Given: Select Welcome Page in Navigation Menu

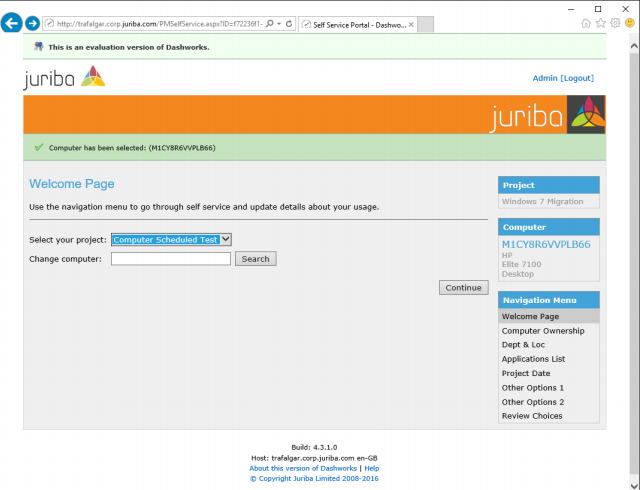Looking at the screenshot, I should 549,316.
